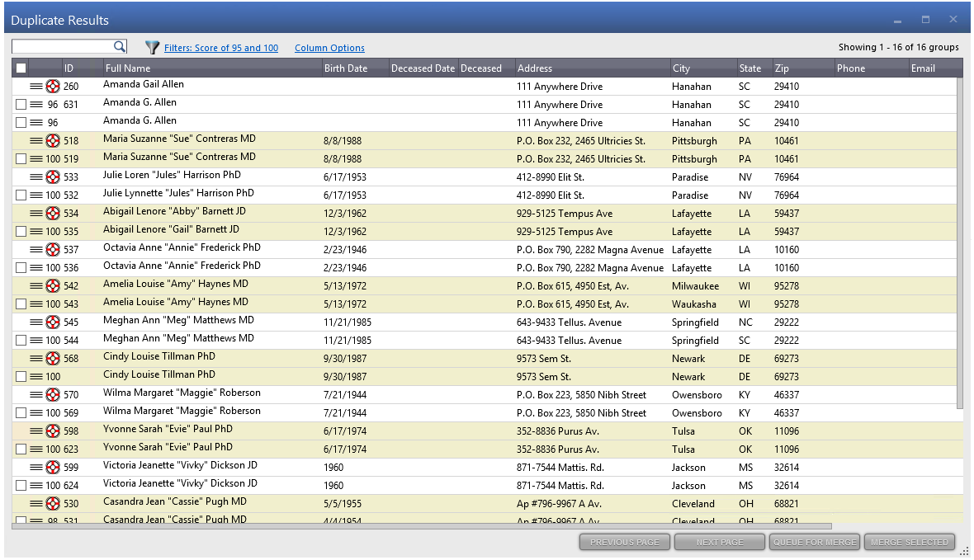Image resolution: width=974 pixels, height=560 pixels.
Task: Click the Next Page button
Action: (x=720, y=542)
